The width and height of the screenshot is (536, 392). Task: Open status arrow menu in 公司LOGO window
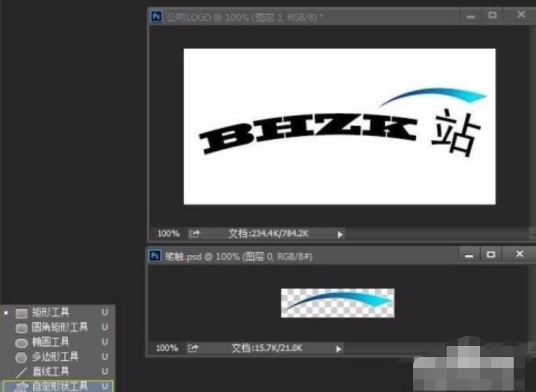[x=339, y=234]
